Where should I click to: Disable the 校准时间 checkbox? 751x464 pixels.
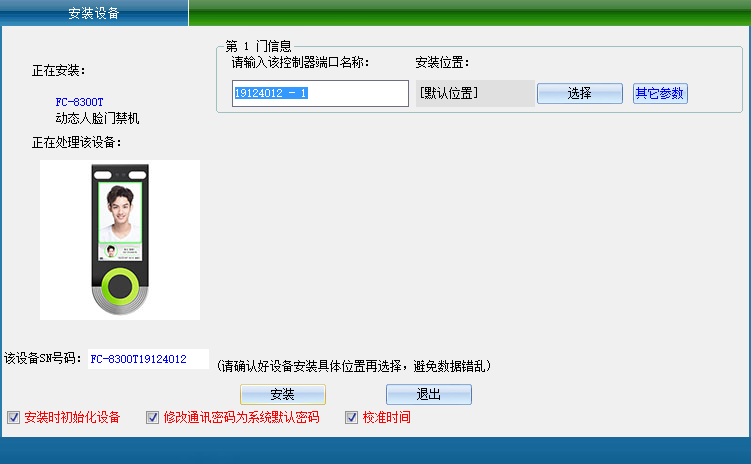tap(352, 417)
